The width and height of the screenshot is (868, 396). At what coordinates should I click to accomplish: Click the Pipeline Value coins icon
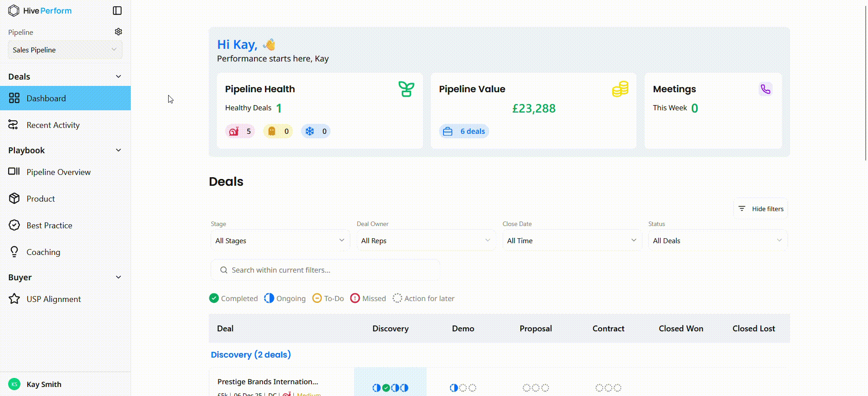[x=620, y=89]
